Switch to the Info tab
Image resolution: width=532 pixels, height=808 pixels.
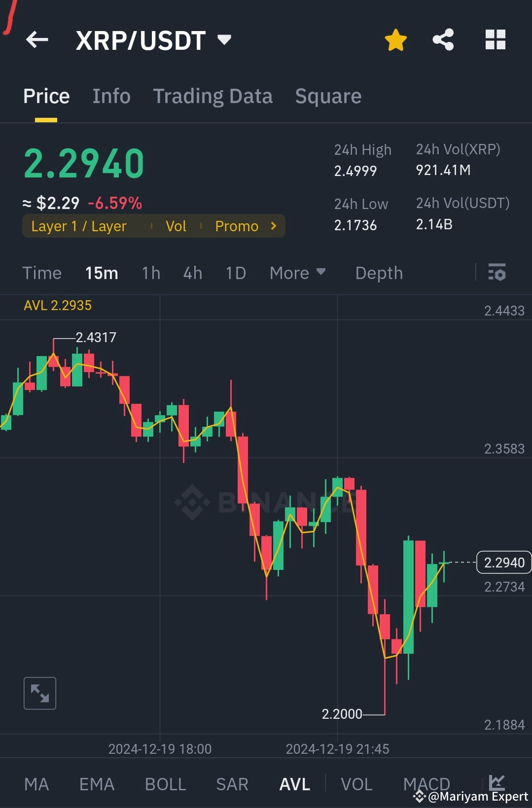111,96
